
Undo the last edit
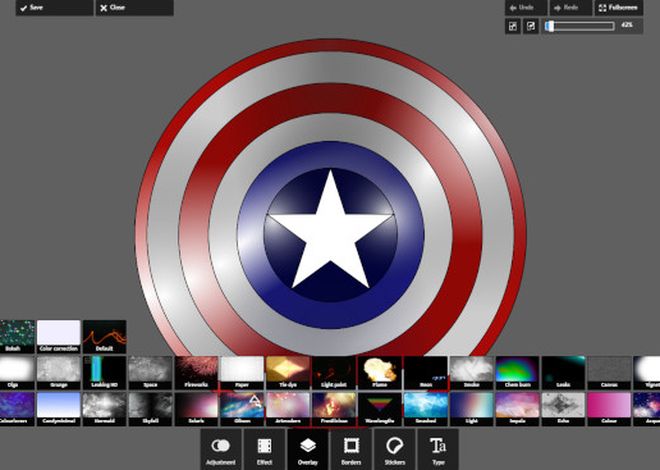pos(526,8)
